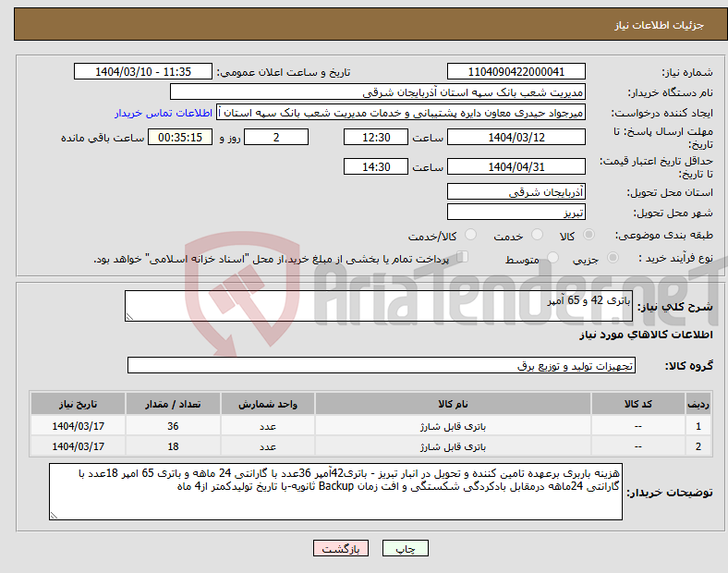Select the متوسط purchase type radio

553,257
